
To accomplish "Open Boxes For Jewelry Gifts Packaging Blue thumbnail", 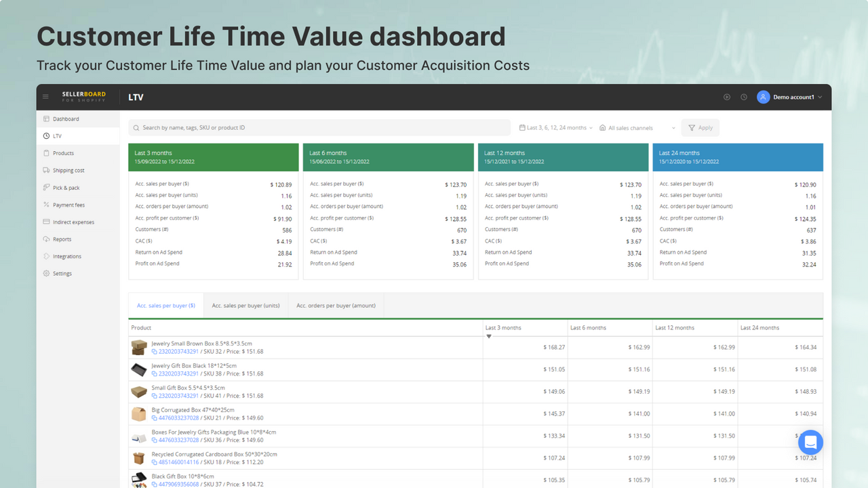I will pyautogui.click(x=139, y=436).
